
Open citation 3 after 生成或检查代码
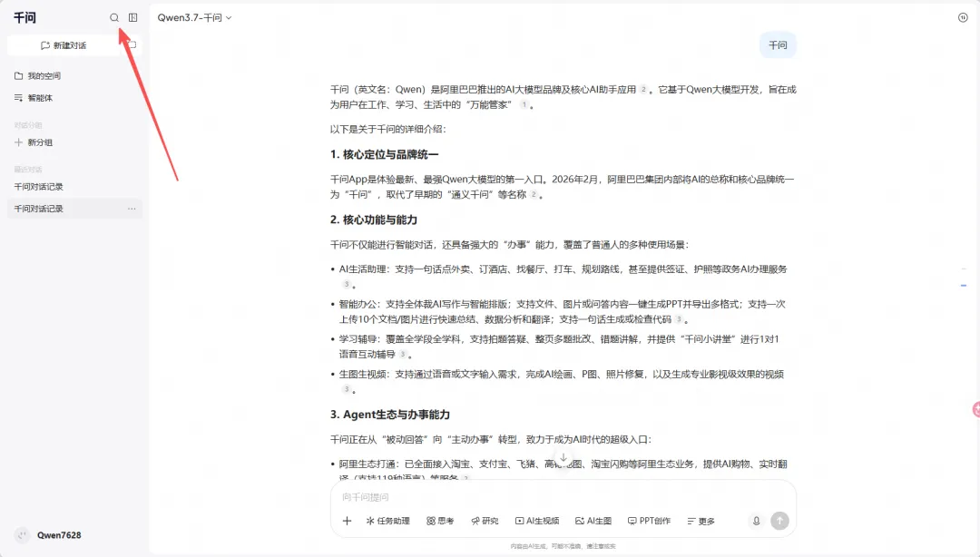(679, 318)
